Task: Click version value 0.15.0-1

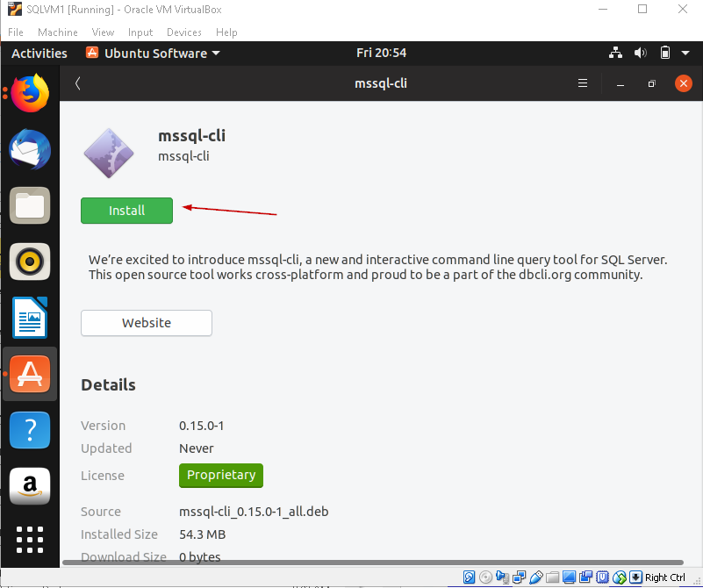Action: [x=201, y=426]
